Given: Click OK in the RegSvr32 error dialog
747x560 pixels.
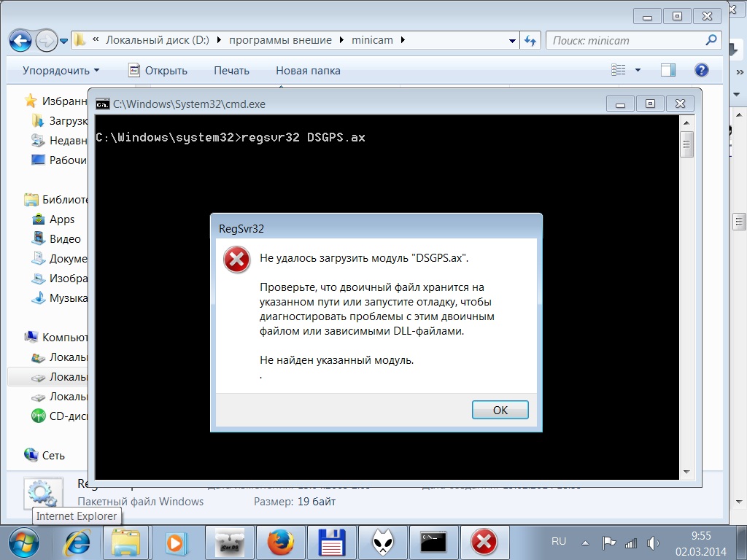Looking at the screenshot, I should coord(500,410).
